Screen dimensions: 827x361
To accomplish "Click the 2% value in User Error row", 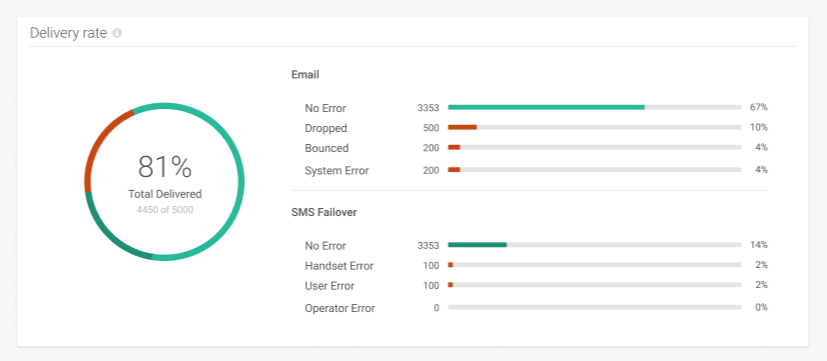I will point(761,285).
